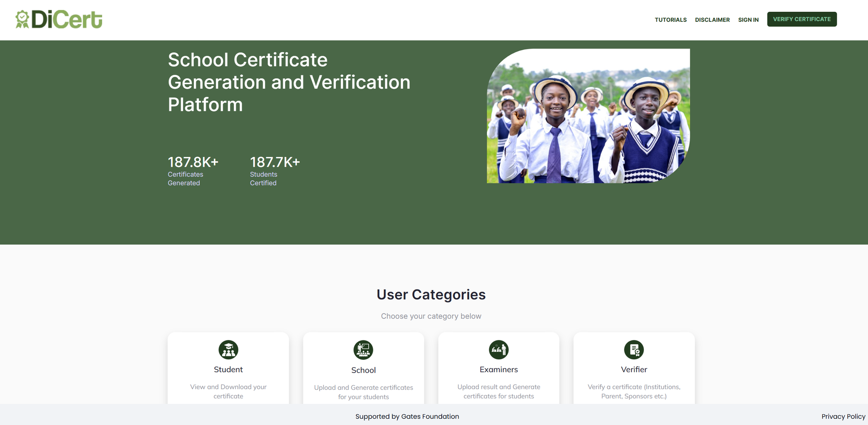The image size is (868, 425).
Task: Click the circular icon above the School card
Action: (363, 349)
